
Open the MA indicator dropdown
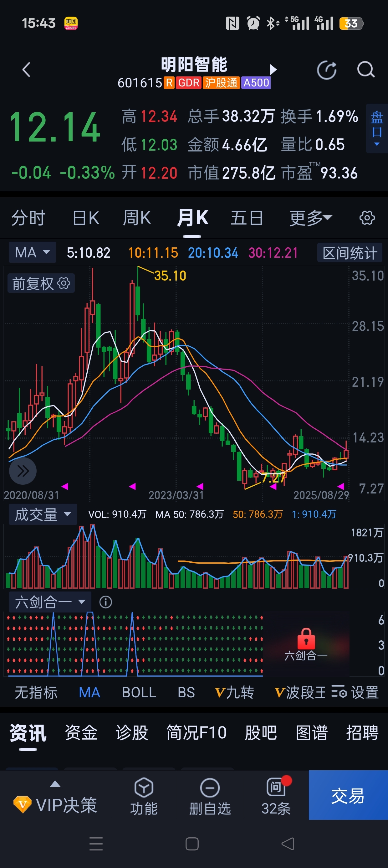pos(32,252)
